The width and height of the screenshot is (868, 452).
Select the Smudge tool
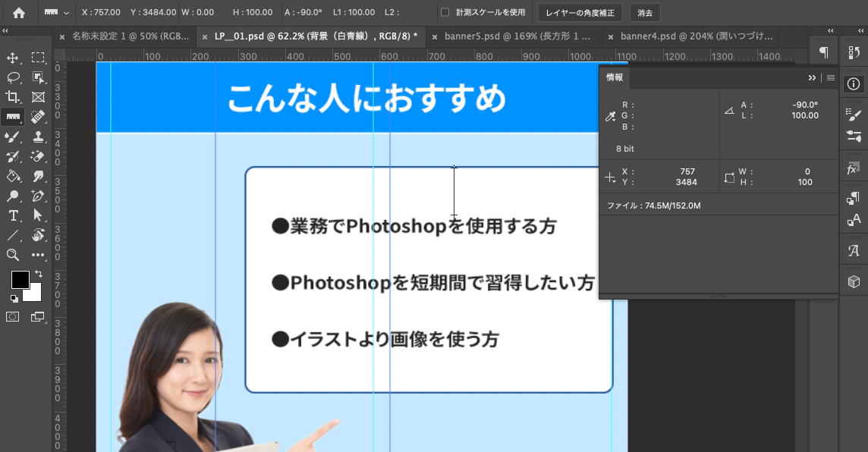[38, 176]
